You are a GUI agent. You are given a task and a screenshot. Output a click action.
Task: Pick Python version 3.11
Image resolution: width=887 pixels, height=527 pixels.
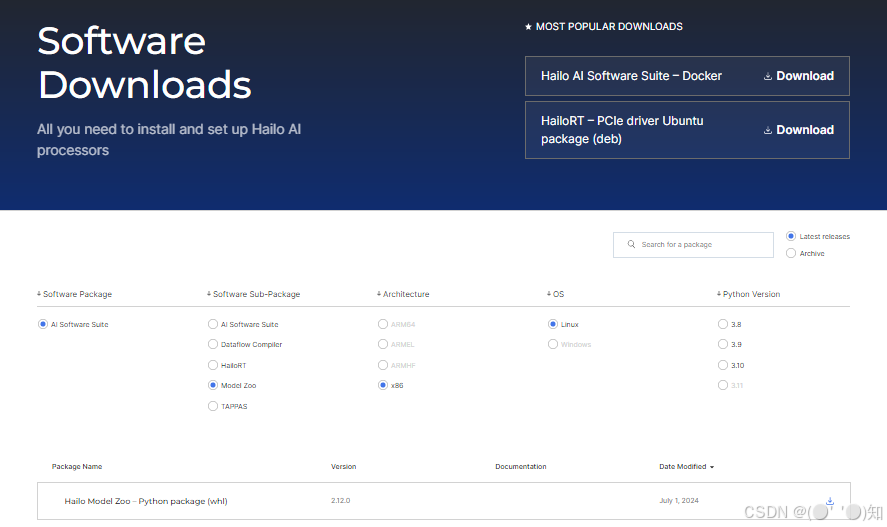722,385
